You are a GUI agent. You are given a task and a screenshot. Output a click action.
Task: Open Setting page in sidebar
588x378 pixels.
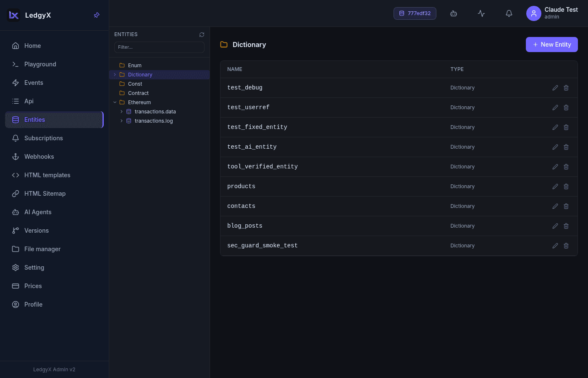click(54, 268)
